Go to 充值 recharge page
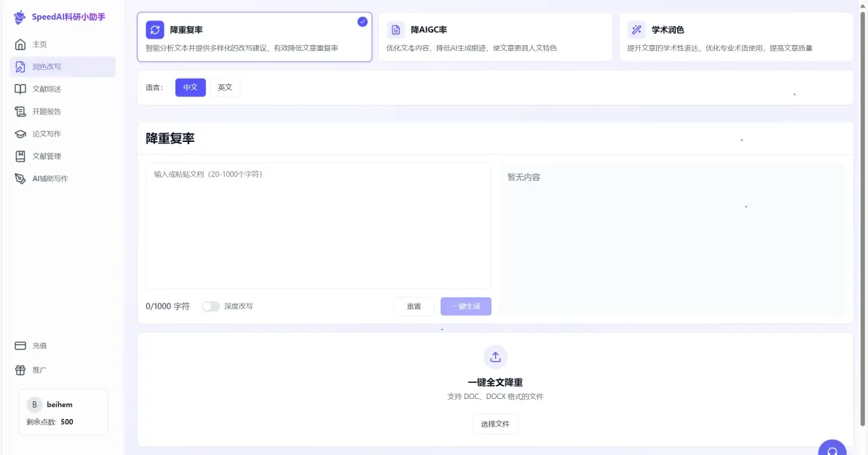The height and width of the screenshot is (455, 868). click(x=63, y=345)
